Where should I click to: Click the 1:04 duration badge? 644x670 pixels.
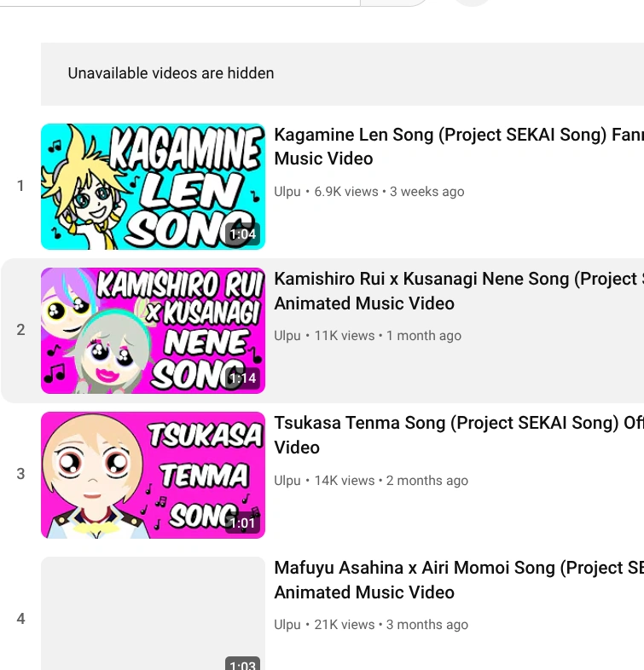click(242, 234)
